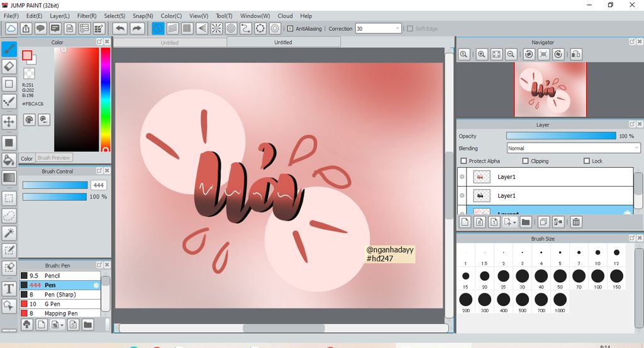This screenshot has height=348, width=644.
Task: Add new color layer in Layer panel
Action: (465, 222)
